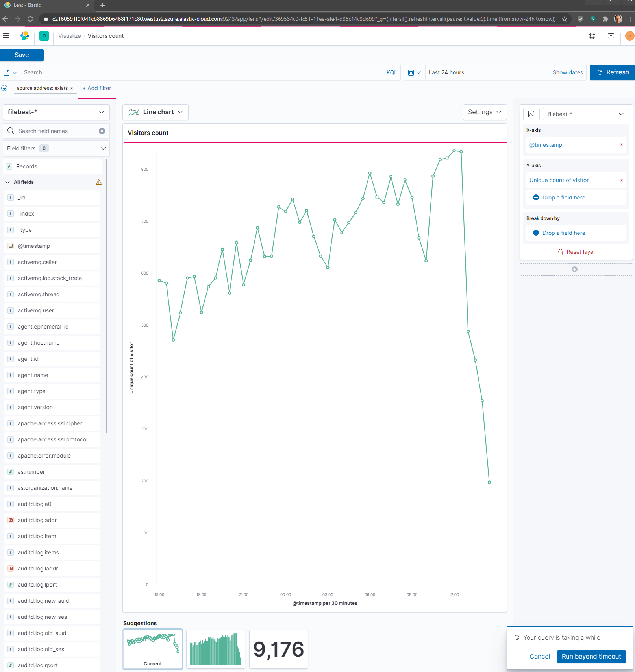
Task: Open the layer filebeat-* index pattern dropdown
Action: [586, 114]
